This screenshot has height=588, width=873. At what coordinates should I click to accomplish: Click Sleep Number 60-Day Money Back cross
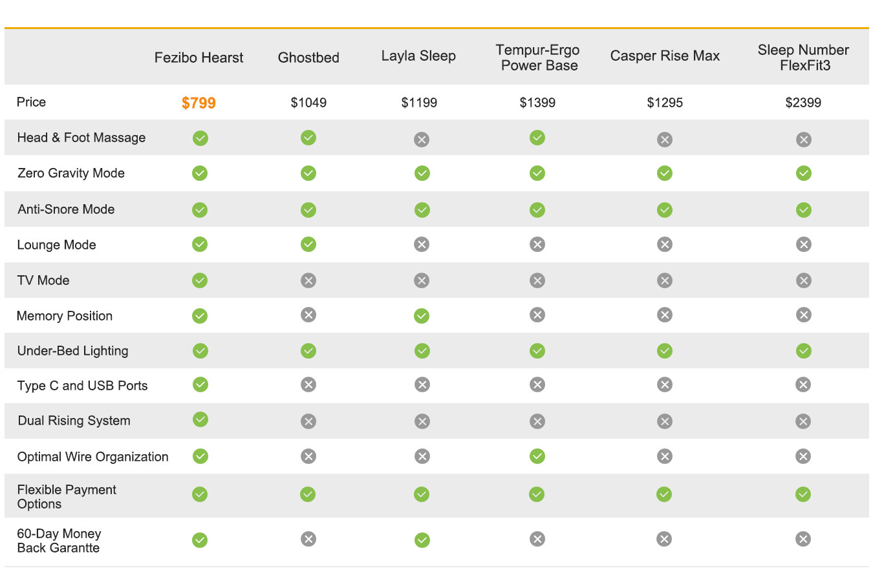pos(803,539)
